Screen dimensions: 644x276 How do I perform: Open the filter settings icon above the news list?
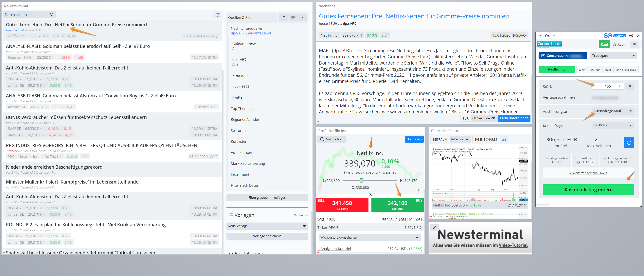(x=218, y=15)
